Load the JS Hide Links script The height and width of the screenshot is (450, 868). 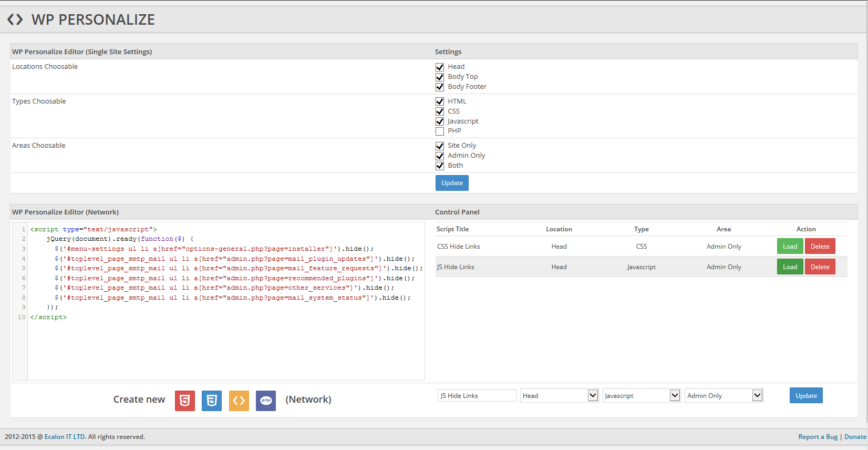point(790,267)
